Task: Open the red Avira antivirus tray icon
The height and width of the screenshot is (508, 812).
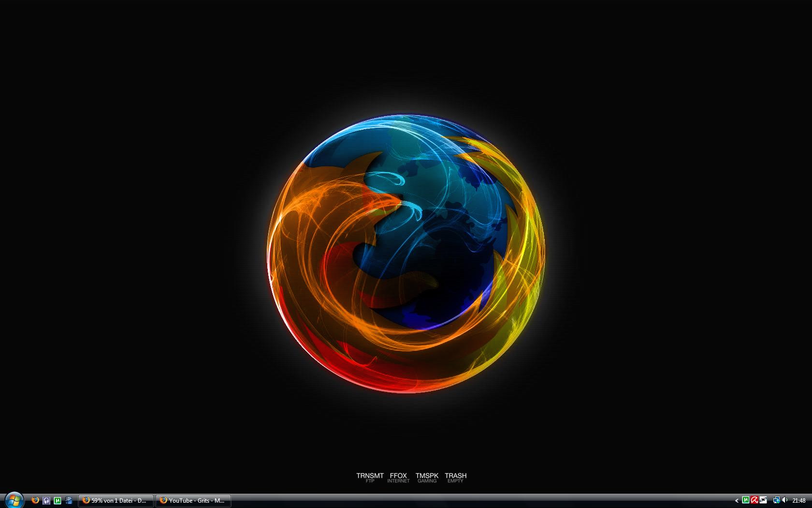Action: 754,500
